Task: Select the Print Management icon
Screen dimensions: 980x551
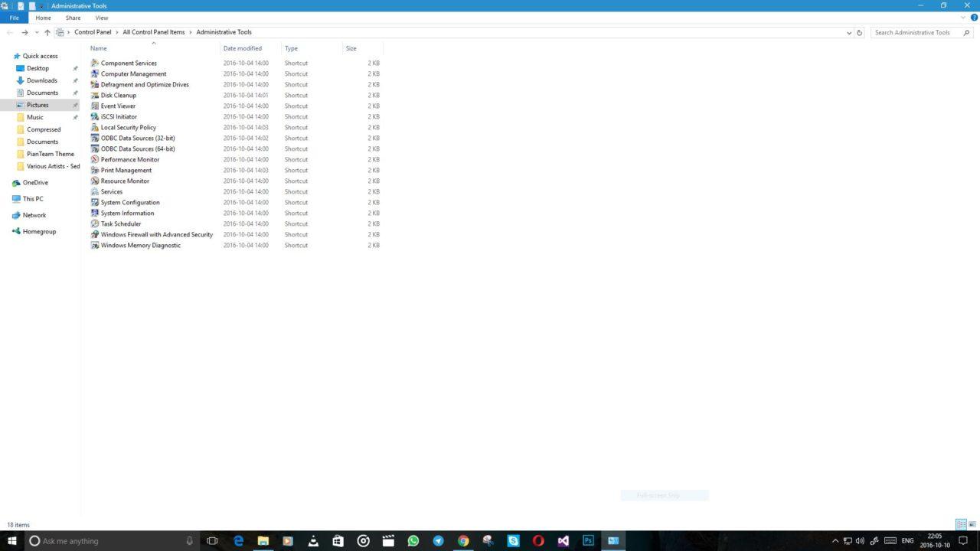Action: [x=95, y=170]
